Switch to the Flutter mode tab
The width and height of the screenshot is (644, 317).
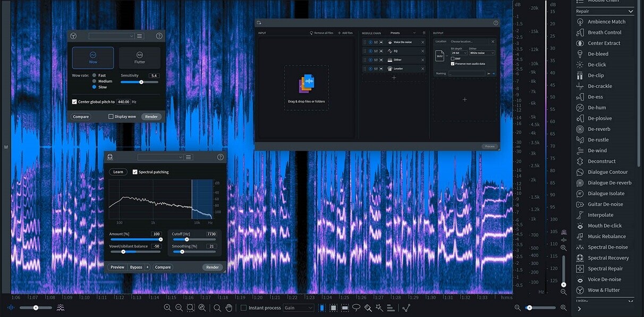point(139,57)
